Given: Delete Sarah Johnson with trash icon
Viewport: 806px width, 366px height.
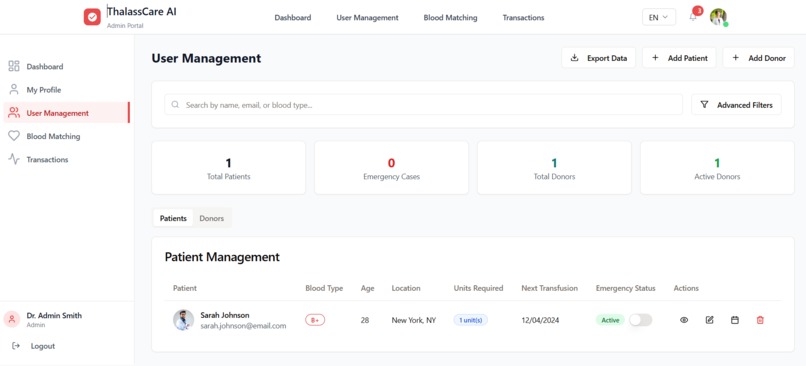Looking at the screenshot, I should [x=760, y=320].
